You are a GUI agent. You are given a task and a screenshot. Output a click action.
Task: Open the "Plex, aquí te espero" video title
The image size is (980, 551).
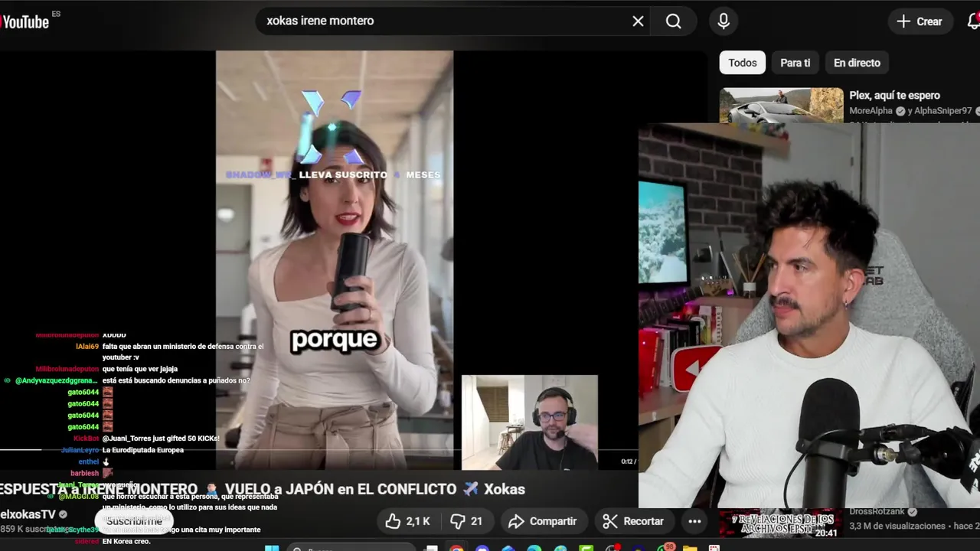pyautogui.click(x=894, y=96)
